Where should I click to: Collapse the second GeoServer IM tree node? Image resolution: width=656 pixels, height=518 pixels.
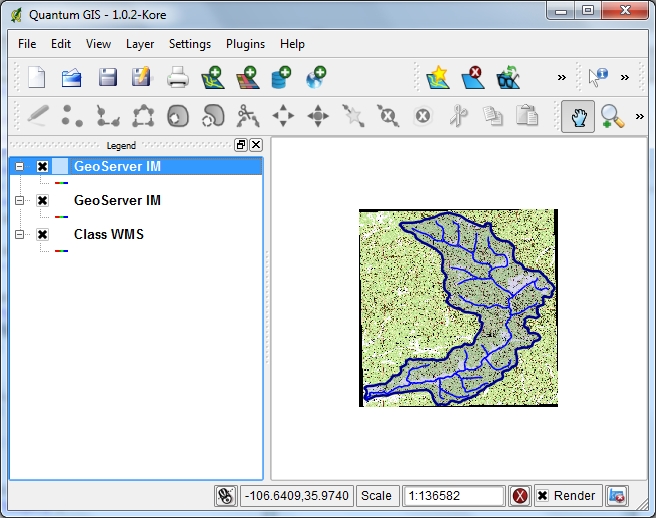[x=19, y=200]
